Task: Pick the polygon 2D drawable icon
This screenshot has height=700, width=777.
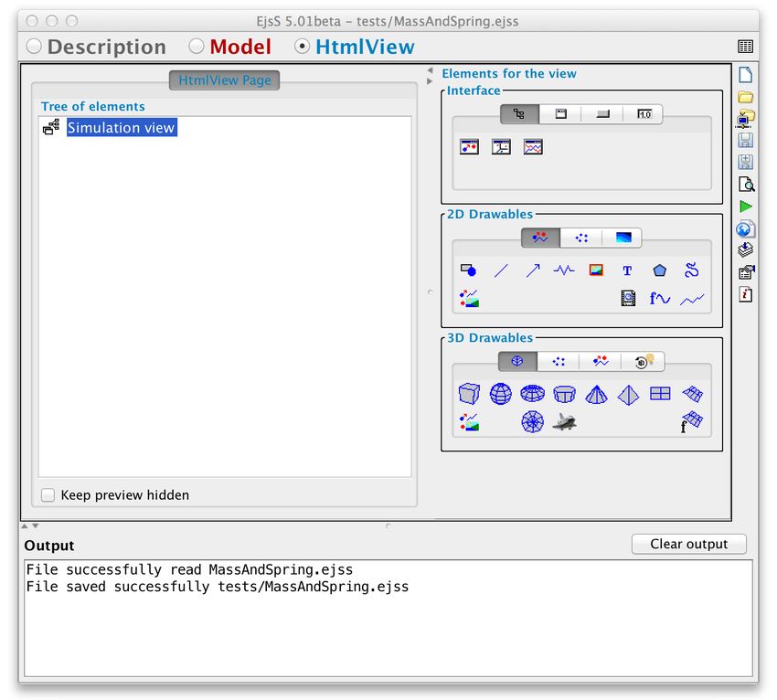Action: pos(660,270)
